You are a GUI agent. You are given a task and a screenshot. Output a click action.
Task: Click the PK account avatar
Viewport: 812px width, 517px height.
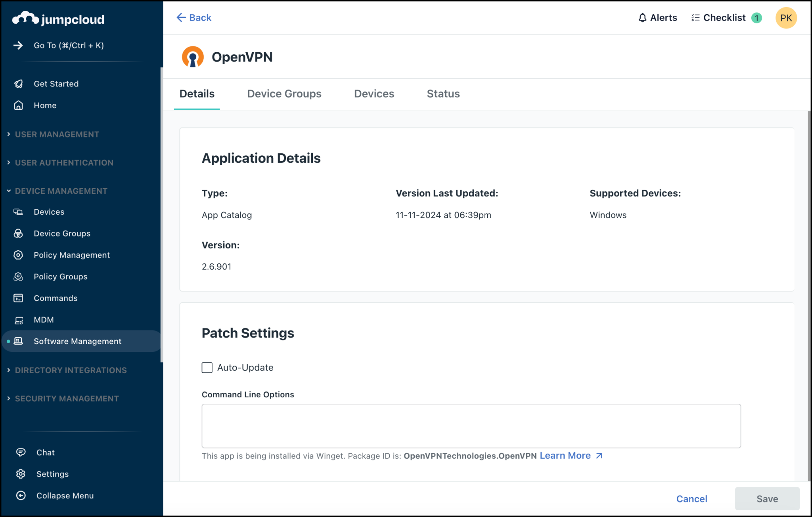pos(786,17)
